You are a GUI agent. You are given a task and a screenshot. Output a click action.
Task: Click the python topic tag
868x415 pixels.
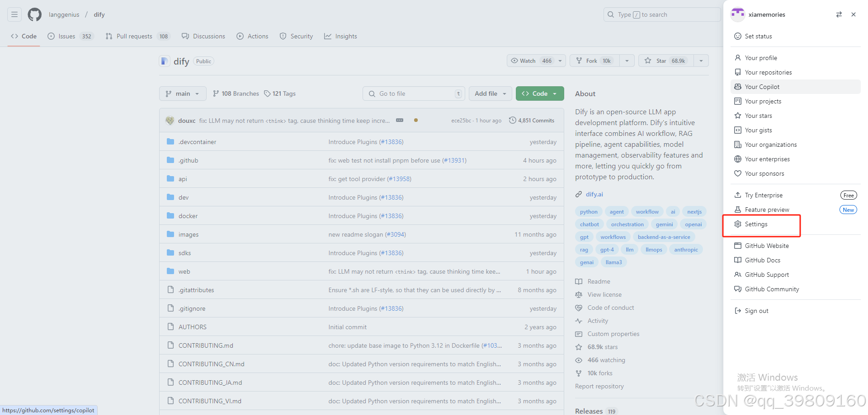[589, 212]
